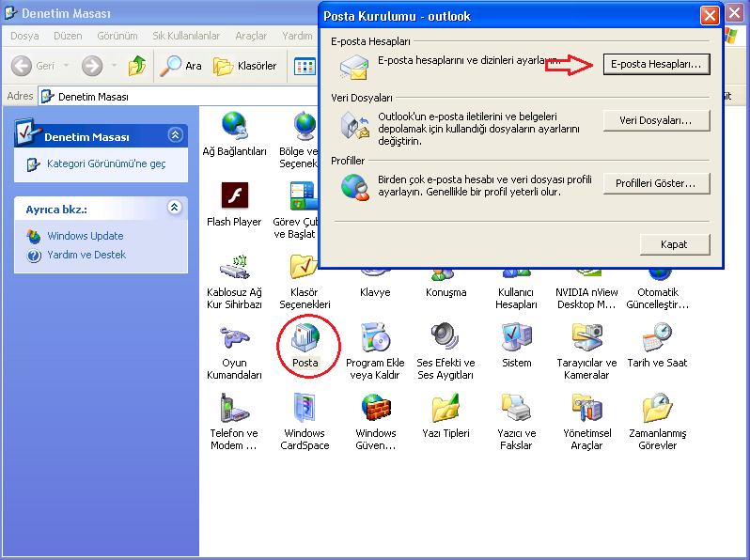Image resolution: width=750 pixels, height=560 pixels.
Task: Open the Windows Update link
Action: pyautogui.click(x=86, y=236)
